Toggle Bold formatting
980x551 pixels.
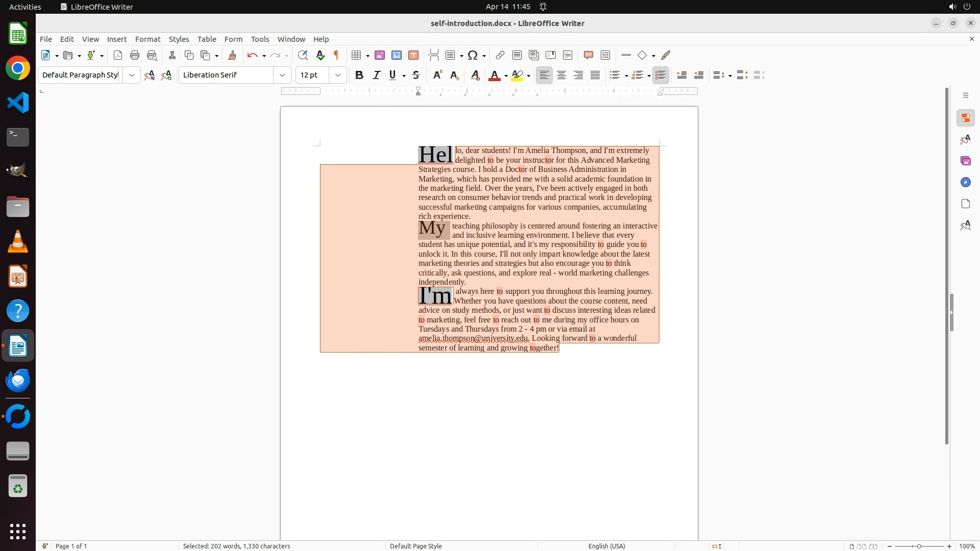359,75
